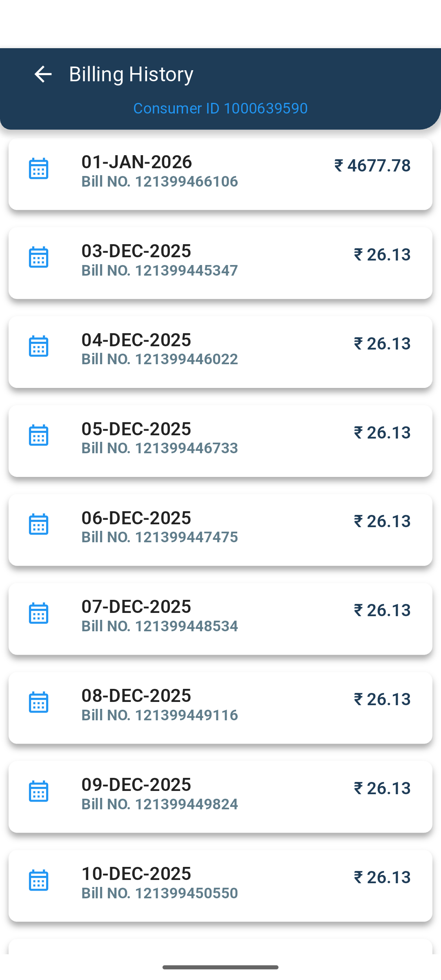Screen dimensions: 441x980
Task: Go back using the arrow icon
Action: click(43, 74)
